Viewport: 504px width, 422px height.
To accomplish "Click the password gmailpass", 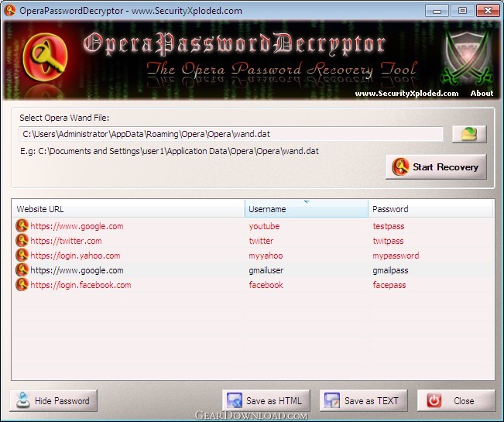I will click(x=390, y=270).
